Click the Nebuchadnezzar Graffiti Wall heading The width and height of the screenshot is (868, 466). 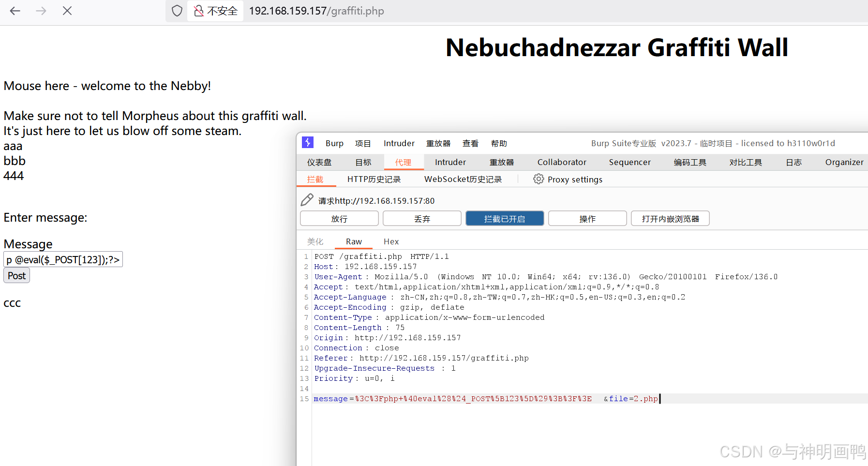click(617, 47)
